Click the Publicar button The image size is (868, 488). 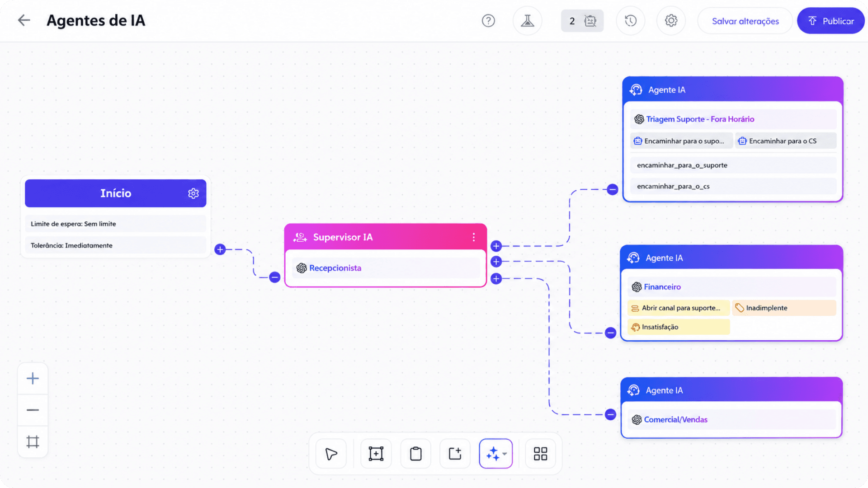tap(831, 21)
